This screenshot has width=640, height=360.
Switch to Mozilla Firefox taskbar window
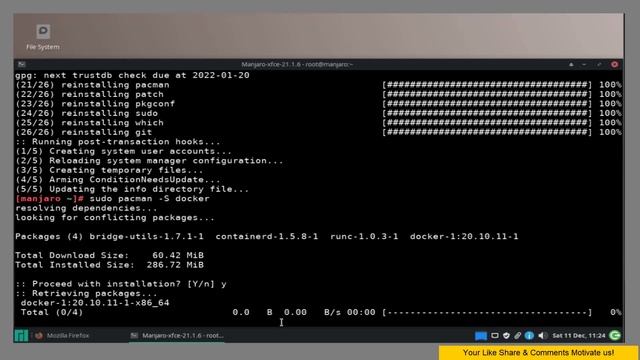[62, 336]
